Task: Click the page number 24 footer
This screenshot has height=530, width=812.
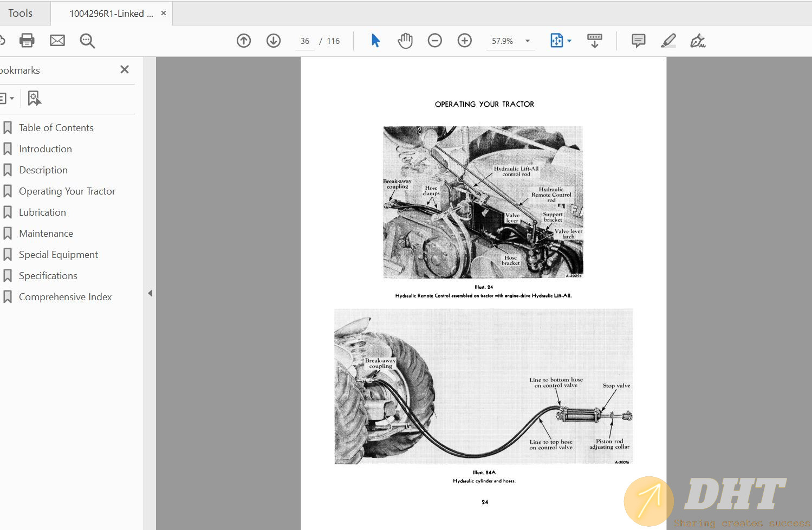Action: 485,502
